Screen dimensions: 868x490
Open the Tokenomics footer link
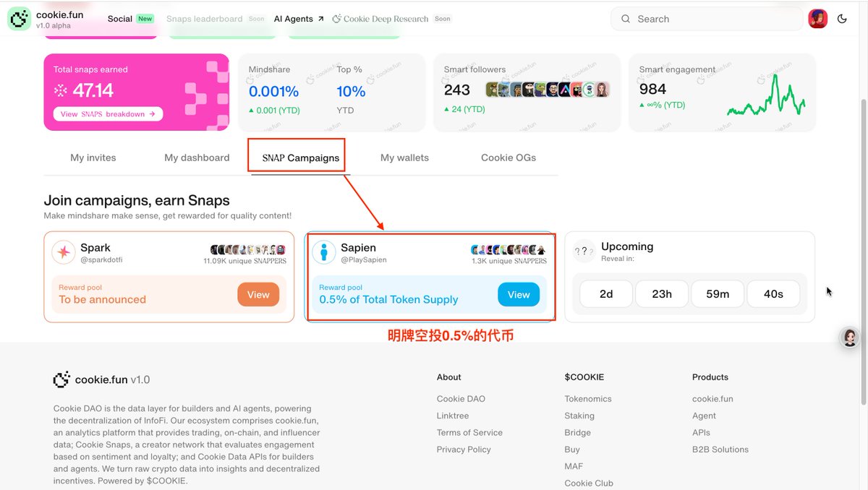coord(588,399)
